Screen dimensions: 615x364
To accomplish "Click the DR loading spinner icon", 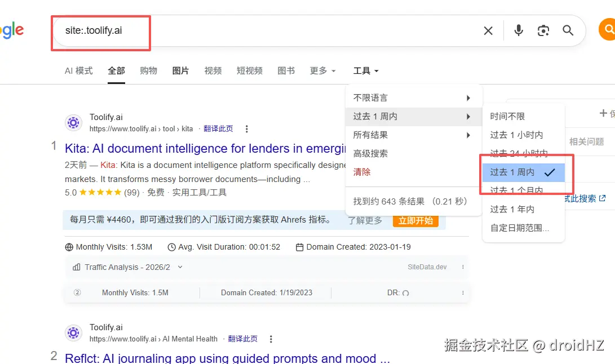I will coord(405,293).
